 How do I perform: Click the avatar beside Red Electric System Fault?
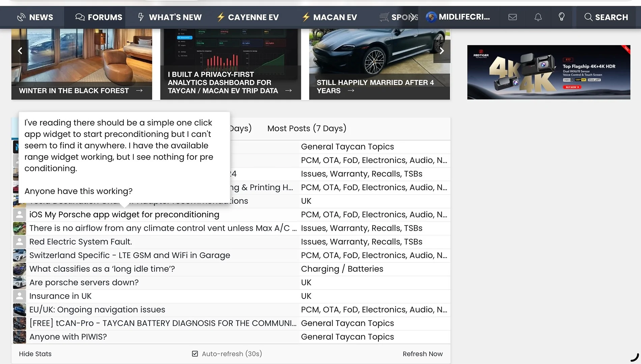[20, 242]
